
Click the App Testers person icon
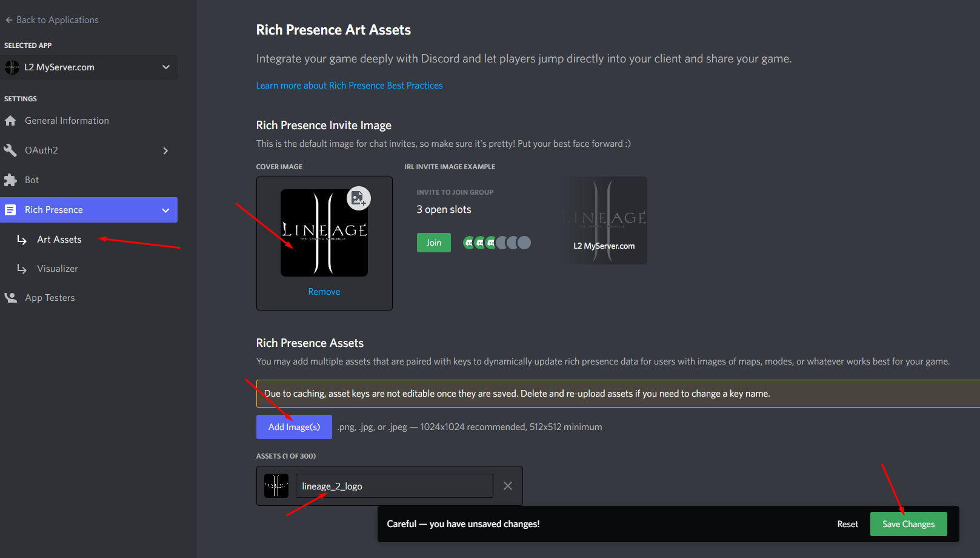(x=10, y=298)
